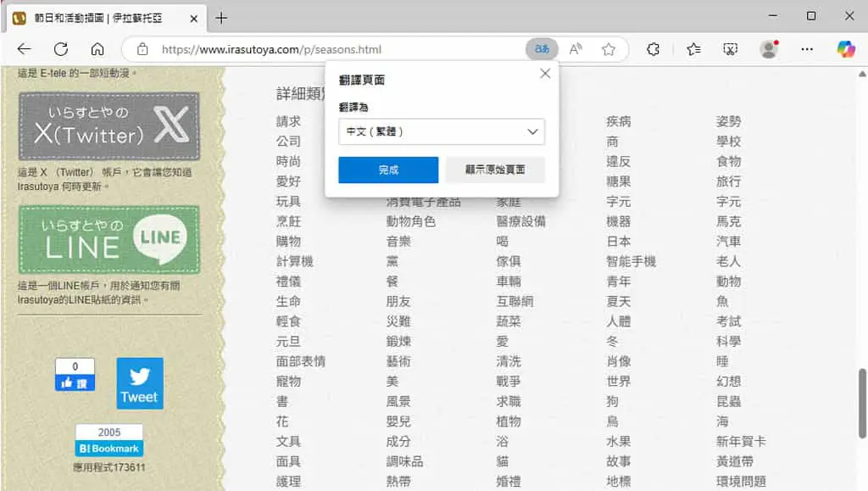Add page to favorites with star icon
Screen dimensions: 868x491
(609, 49)
